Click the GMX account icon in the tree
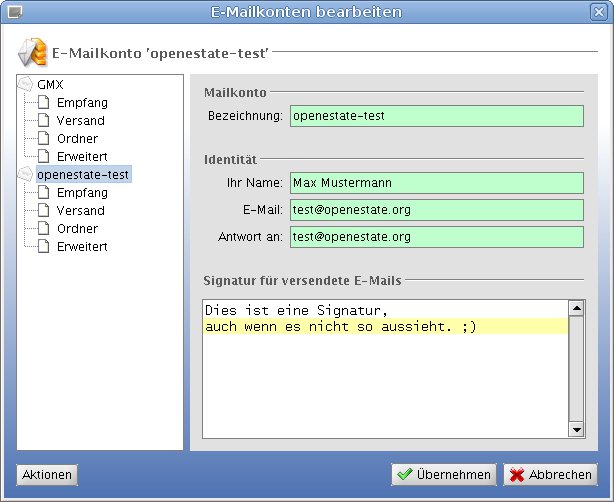The width and height of the screenshot is (614, 502). coord(26,85)
